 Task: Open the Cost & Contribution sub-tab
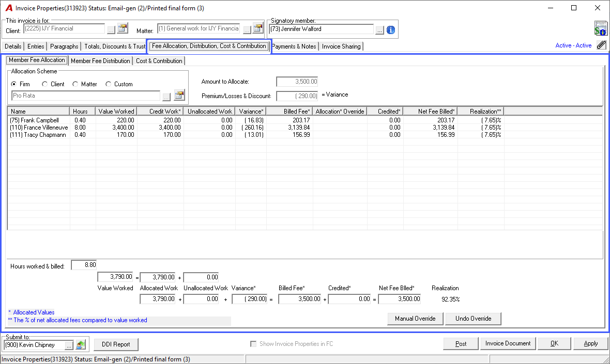(x=159, y=60)
